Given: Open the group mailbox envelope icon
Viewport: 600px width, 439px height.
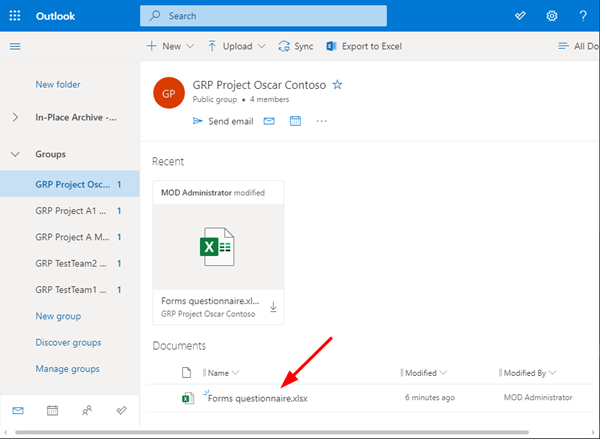Looking at the screenshot, I should point(269,121).
